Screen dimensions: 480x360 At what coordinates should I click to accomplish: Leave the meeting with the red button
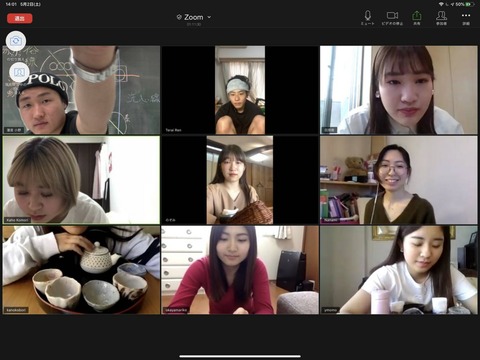(20, 18)
